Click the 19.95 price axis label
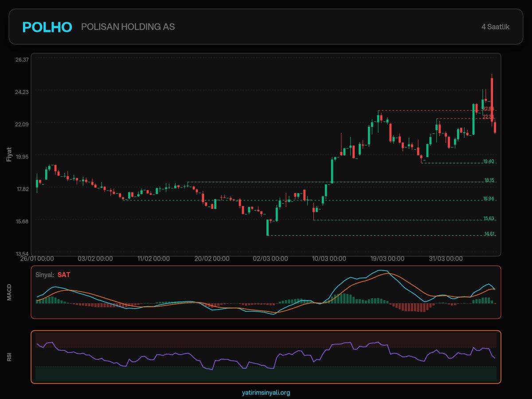The image size is (532, 399). coord(22,156)
